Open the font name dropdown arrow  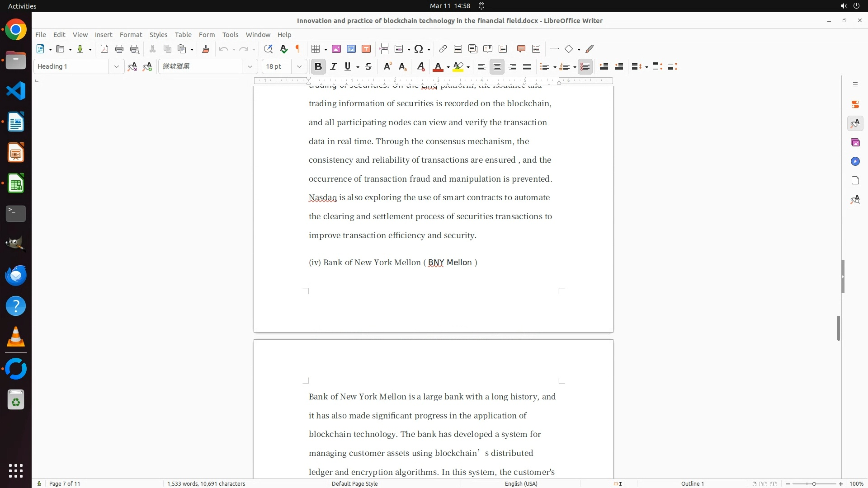pos(250,66)
